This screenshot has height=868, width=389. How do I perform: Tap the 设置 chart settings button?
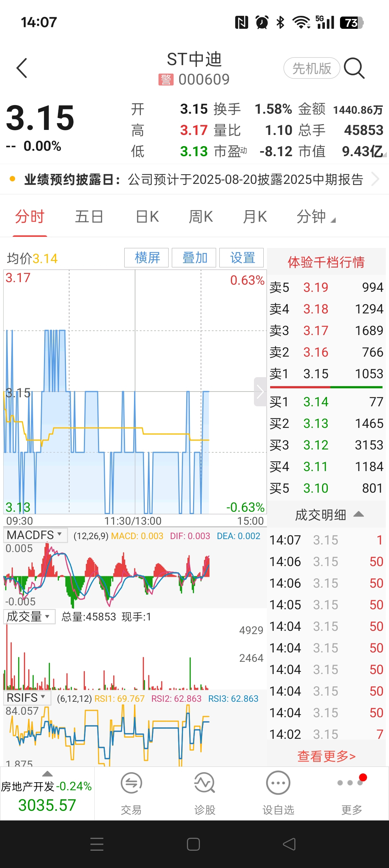(242, 258)
